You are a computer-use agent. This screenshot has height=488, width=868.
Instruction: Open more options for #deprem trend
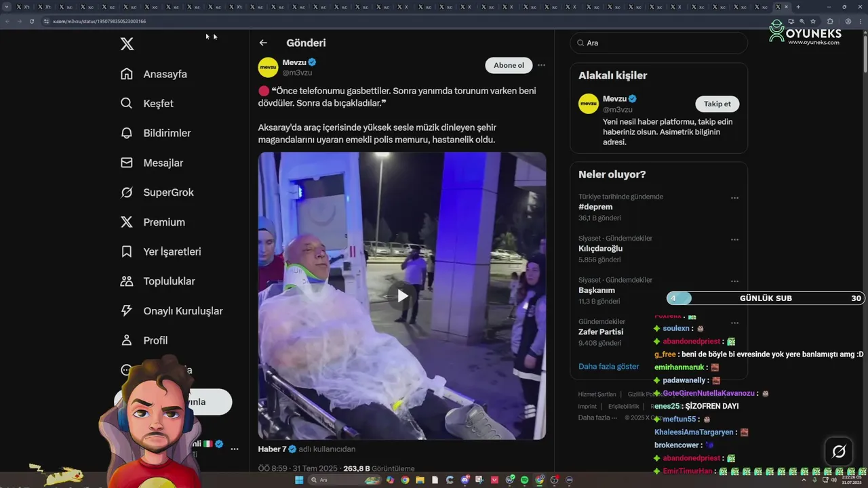tap(734, 198)
